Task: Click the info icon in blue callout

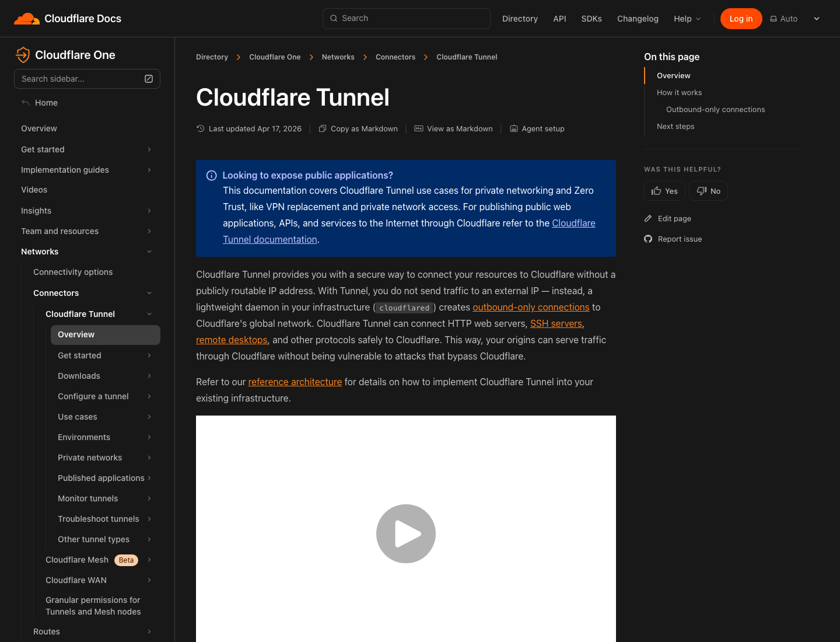Action: pos(212,176)
